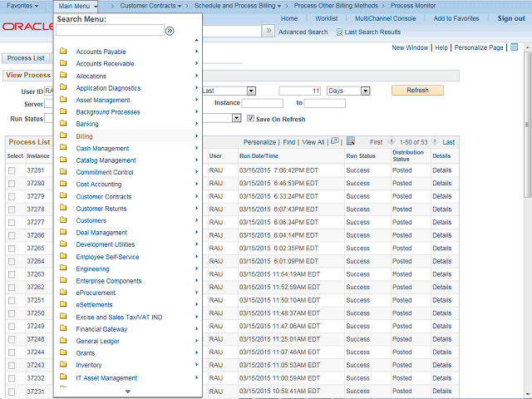The image size is (532, 399).
Task: Open the Favorites menu
Action: pos(22,6)
